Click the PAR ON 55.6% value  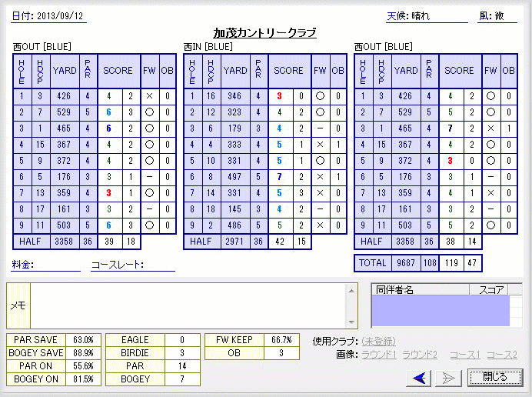point(83,366)
